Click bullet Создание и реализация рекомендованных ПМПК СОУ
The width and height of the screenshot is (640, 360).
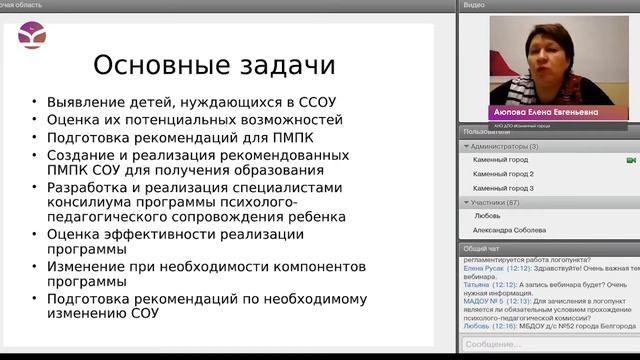[198, 162]
